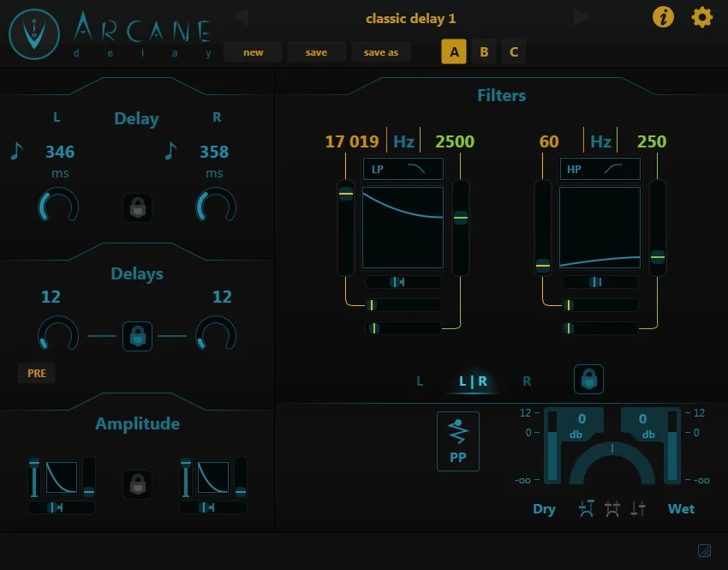Click the window resize corner icon
728x570 pixels.
pos(704,550)
